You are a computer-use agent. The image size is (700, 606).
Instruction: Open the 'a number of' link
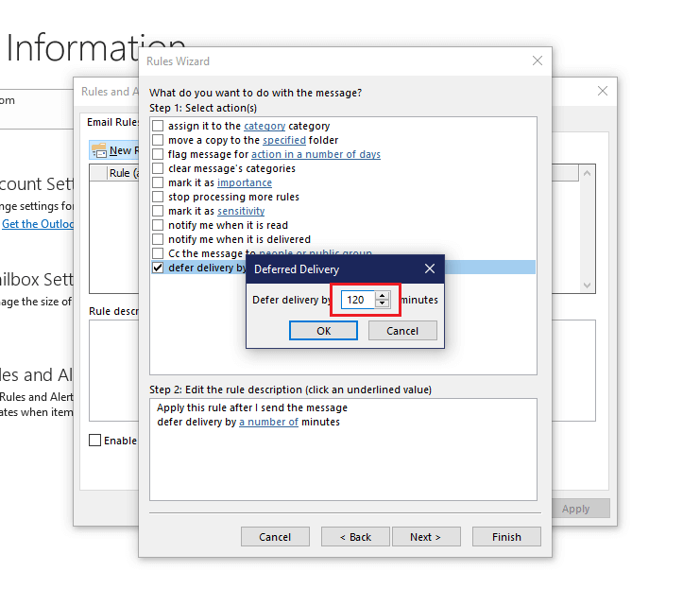(268, 422)
